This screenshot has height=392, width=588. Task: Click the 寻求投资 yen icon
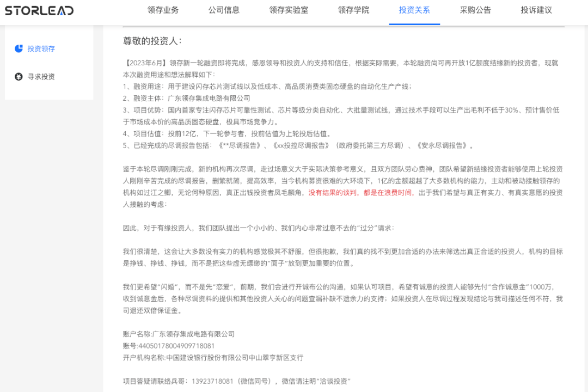19,77
